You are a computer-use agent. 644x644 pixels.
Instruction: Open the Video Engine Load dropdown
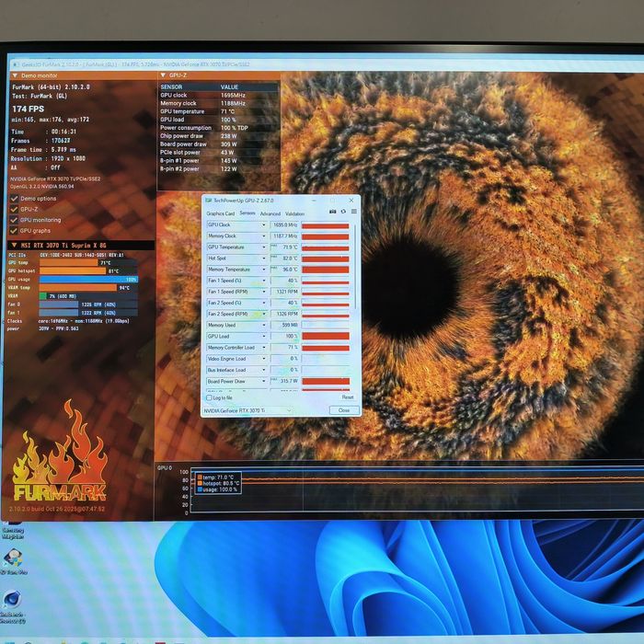(x=264, y=359)
